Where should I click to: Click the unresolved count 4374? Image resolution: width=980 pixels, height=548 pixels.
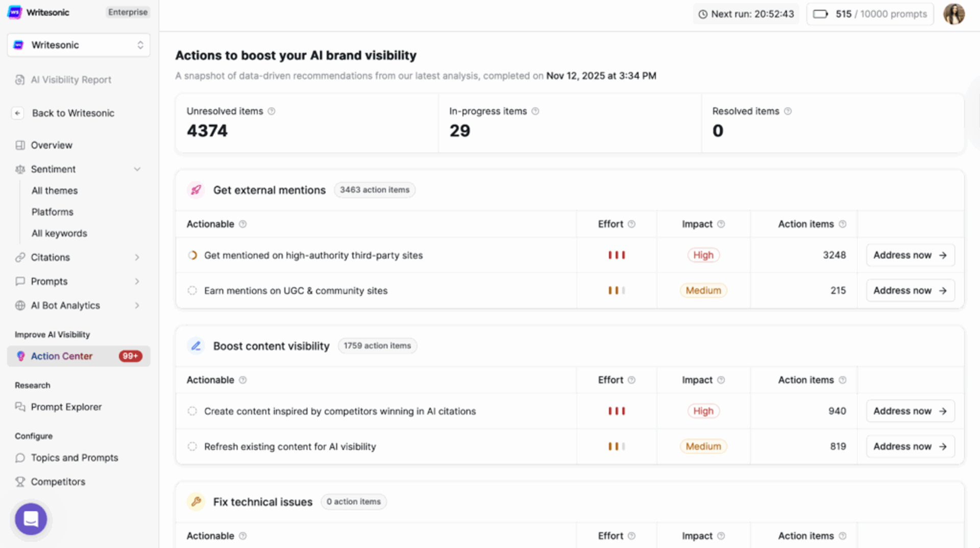click(207, 131)
